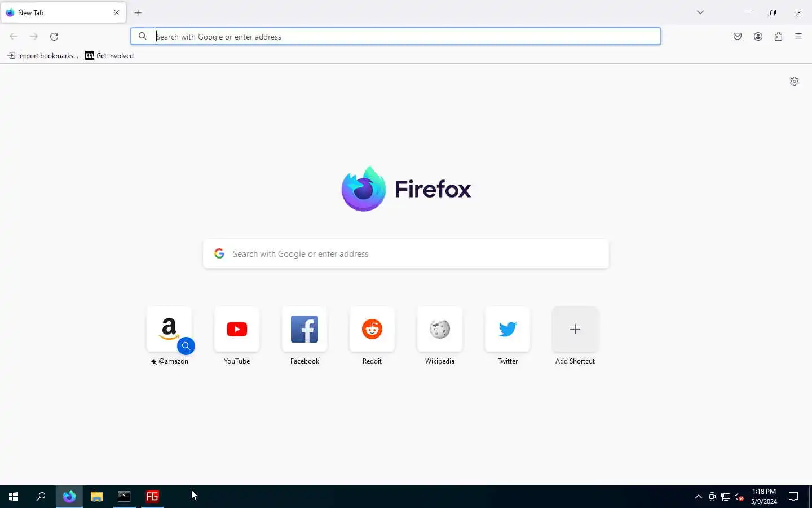Image resolution: width=812 pixels, height=508 pixels.
Task: Open the Wikipedia shortcut tile
Action: click(x=440, y=329)
